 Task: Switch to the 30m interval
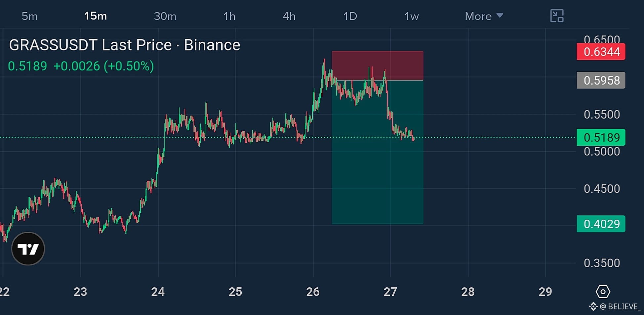point(165,16)
